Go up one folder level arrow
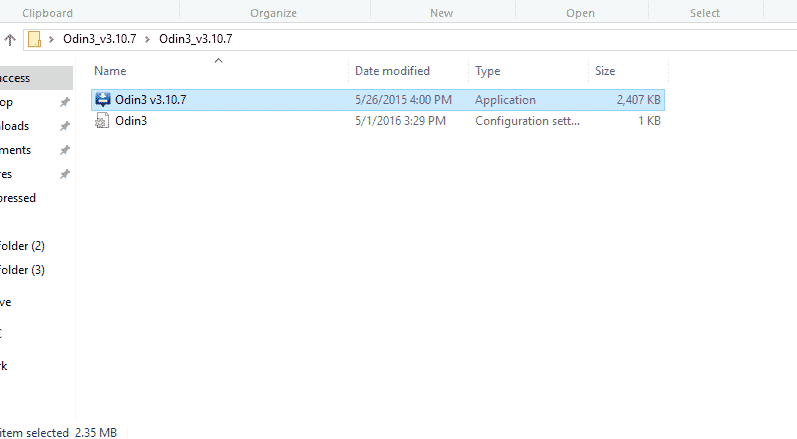 pyautogui.click(x=10, y=39)
